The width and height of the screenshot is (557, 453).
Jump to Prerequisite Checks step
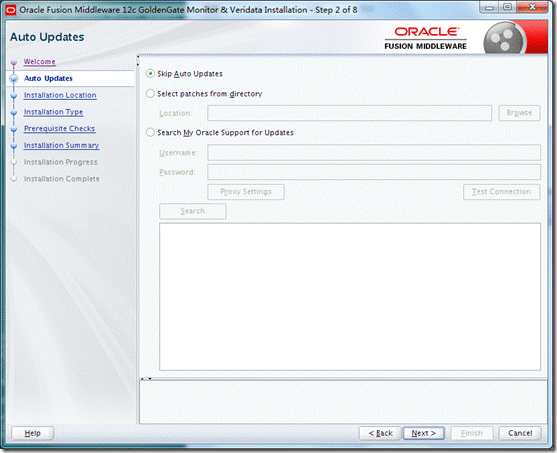[59, 129]
